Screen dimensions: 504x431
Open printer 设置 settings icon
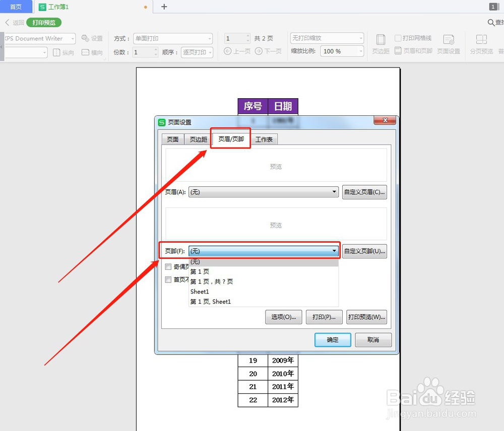click(x=92, y=39)
